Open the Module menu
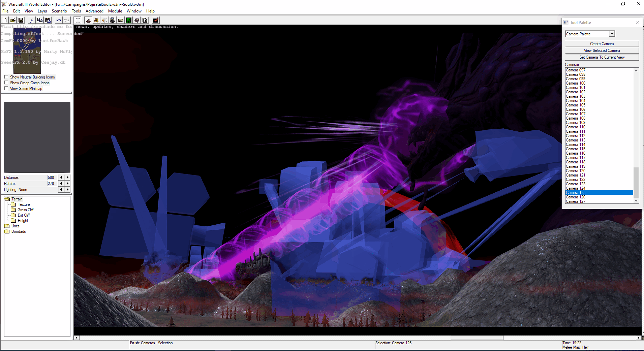This screenshot has width=644, height=351. pos(115,11)
